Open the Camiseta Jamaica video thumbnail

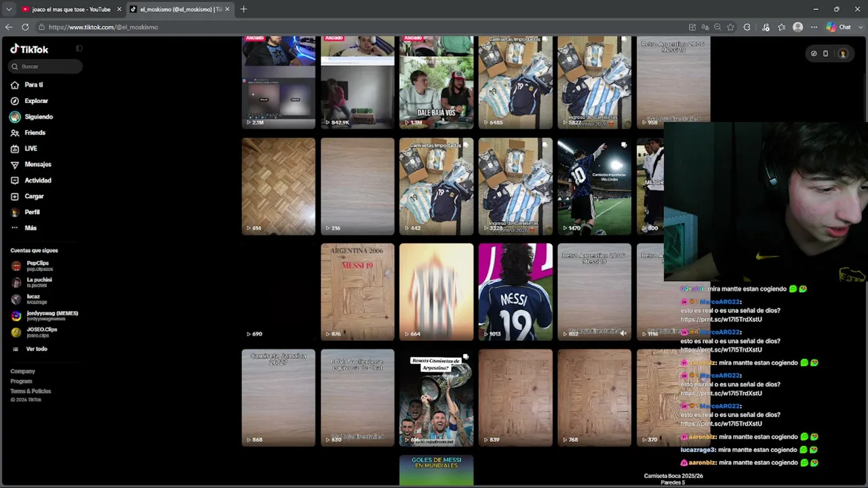(279, 397)
